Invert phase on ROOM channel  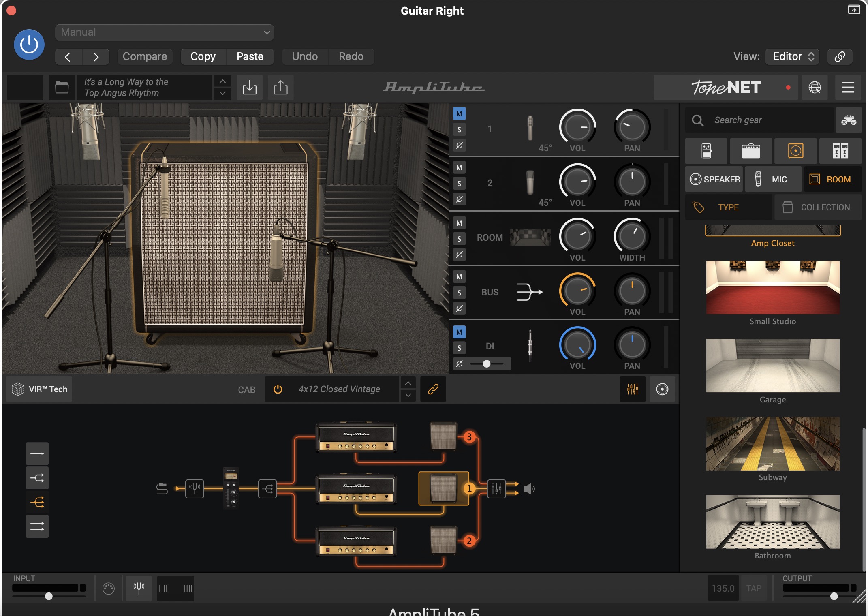[459, 255]
